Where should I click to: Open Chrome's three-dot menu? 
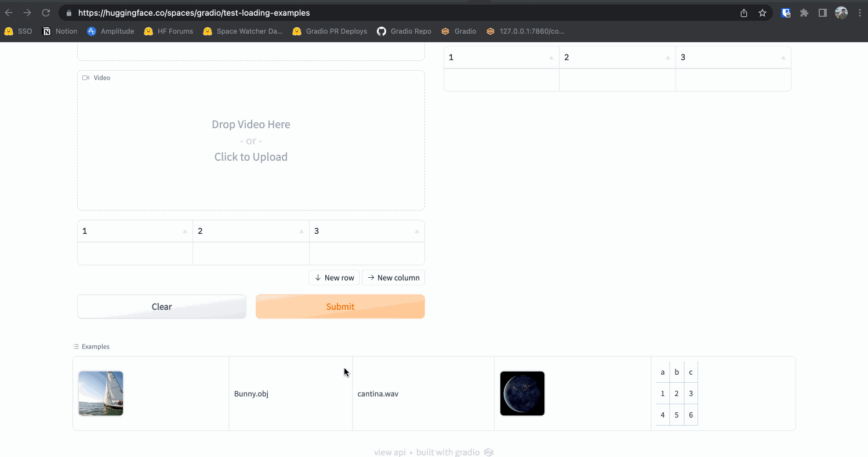coord(859,12)
